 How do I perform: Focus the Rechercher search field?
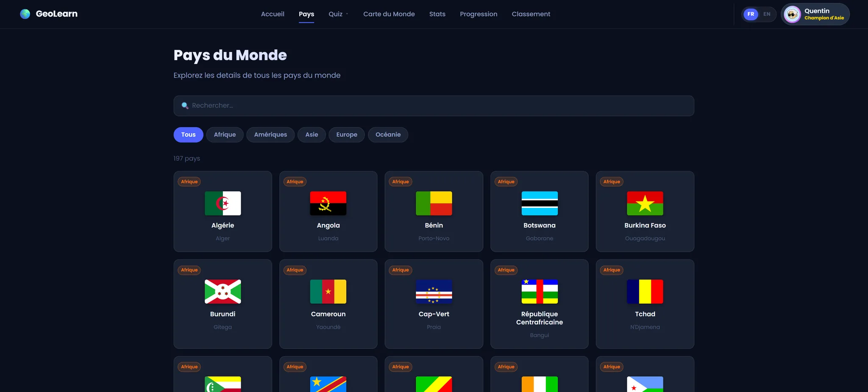(434, 106)
